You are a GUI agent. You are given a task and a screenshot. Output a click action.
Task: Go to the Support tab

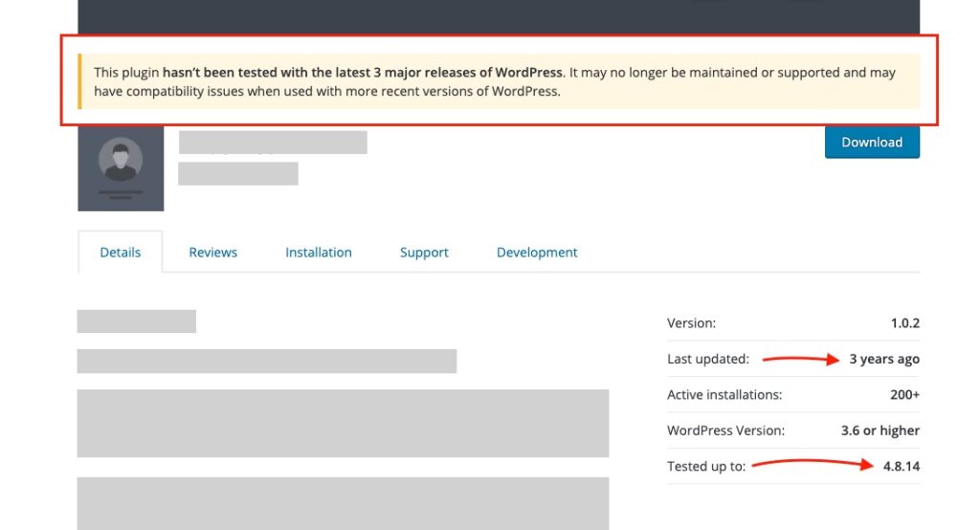tap(424, 252)
